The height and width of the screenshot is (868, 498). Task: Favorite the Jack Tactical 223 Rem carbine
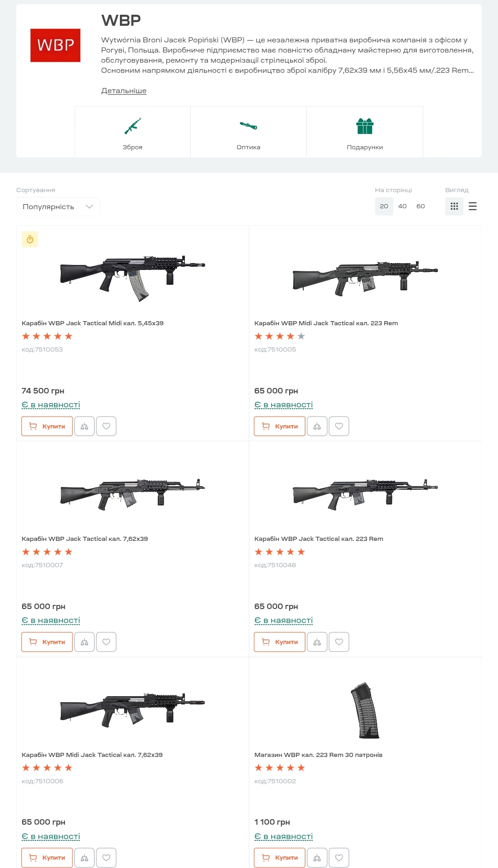tap(339, 642)
